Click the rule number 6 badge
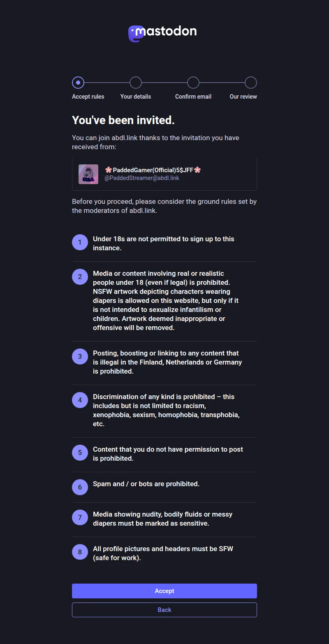 point(80,487)
